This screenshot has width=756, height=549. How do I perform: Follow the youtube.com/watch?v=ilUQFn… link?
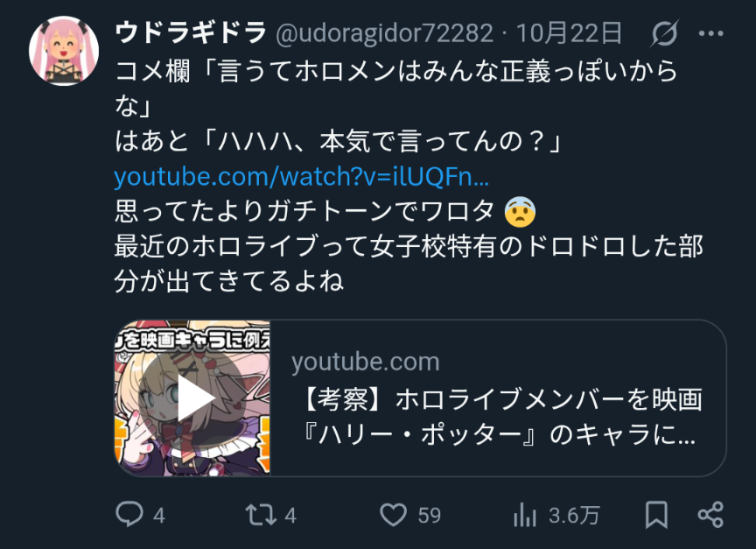click(301, 177)
